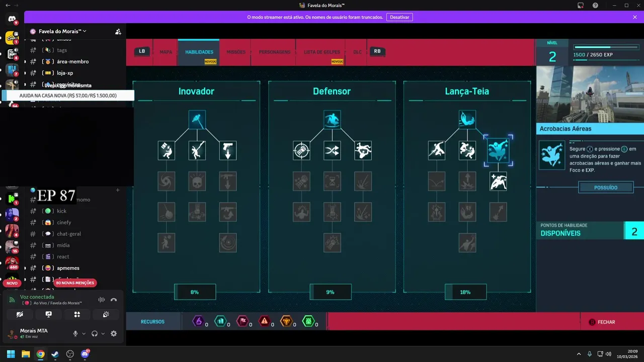This screenshot has width=644, height=362.
Task: Open File Explorer from the taskbar
Action: tap(26, 354)
